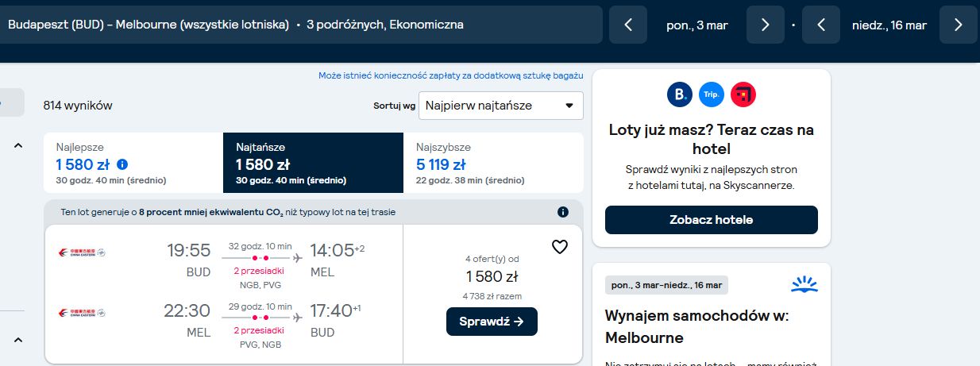Open extra baggage fee notice link
This screenshot has width=980, height=366.
coord(451,75)
